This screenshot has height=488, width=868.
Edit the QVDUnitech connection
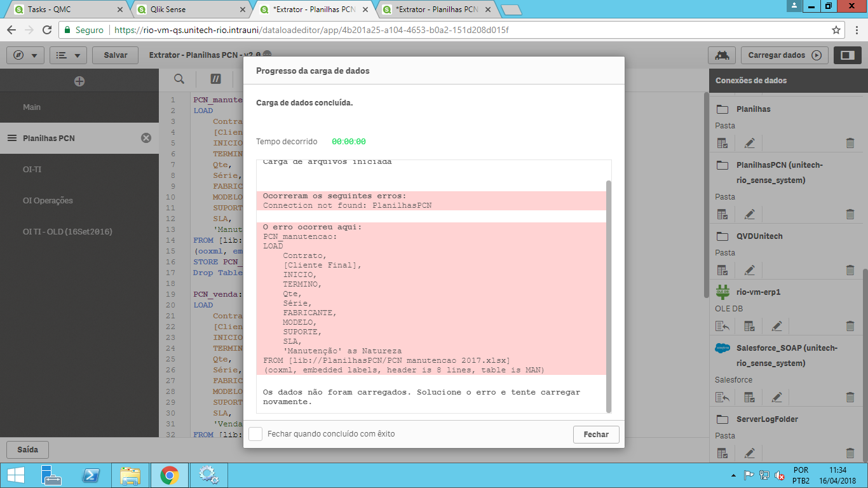(x=750, y=270)
